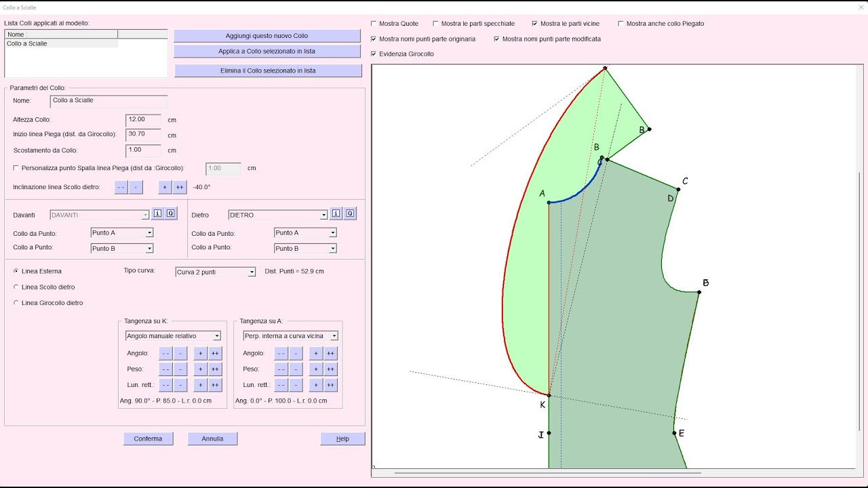
Task: Click - for Peso in Tangenza su A
Action: pos(296,369)
